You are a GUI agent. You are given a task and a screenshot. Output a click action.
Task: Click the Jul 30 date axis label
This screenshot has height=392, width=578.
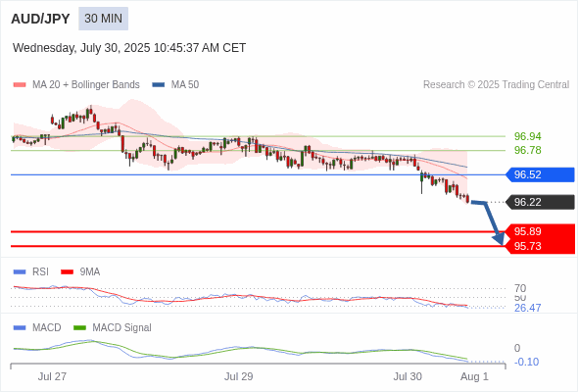tap(408, 377)
